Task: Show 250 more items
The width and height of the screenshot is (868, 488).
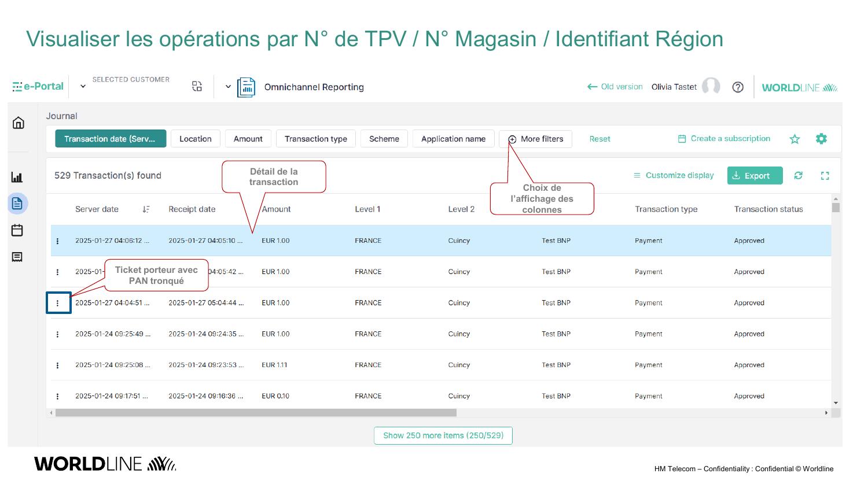Action: pyautogui.click(x=443, y=435)
